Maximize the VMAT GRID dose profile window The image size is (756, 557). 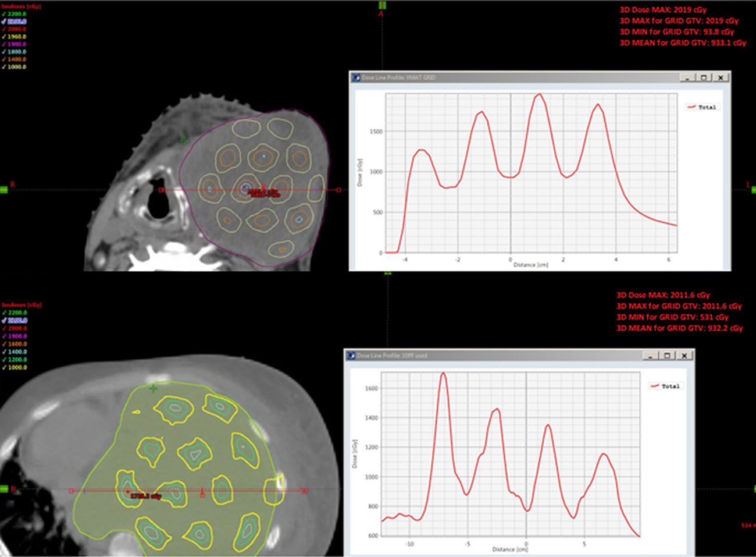704,77
